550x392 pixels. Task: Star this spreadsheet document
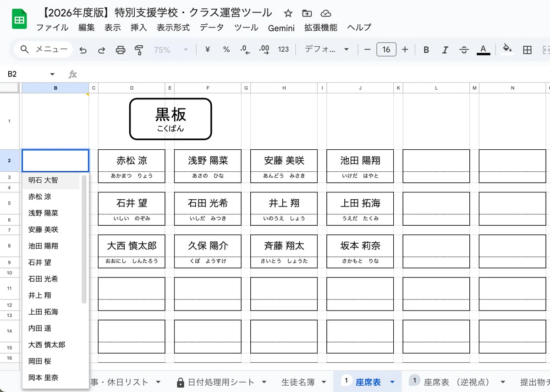point(288,13)
